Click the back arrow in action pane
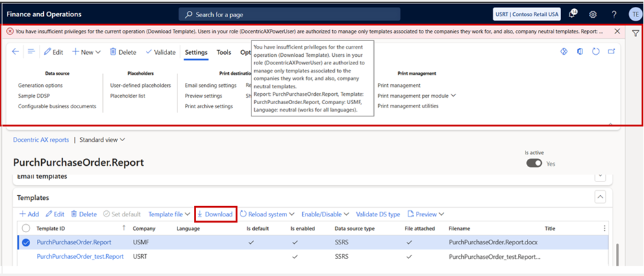The image size is (644, 276). tap(16, 51)
